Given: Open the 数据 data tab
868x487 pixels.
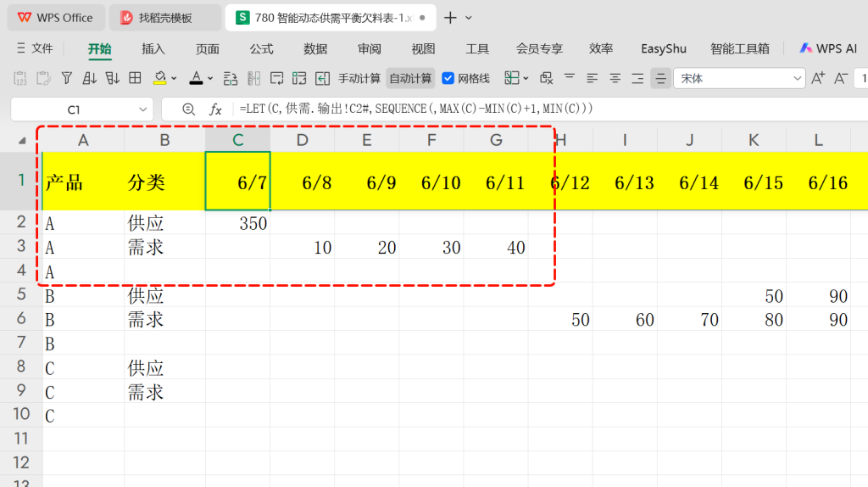Looking at the screenshot, I should (315, 48).
